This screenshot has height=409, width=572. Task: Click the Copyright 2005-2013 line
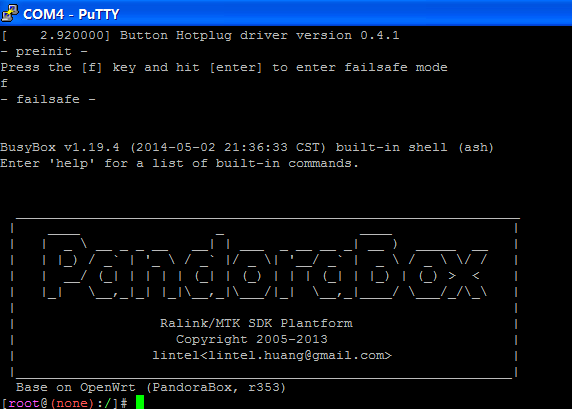click(252, 339)
